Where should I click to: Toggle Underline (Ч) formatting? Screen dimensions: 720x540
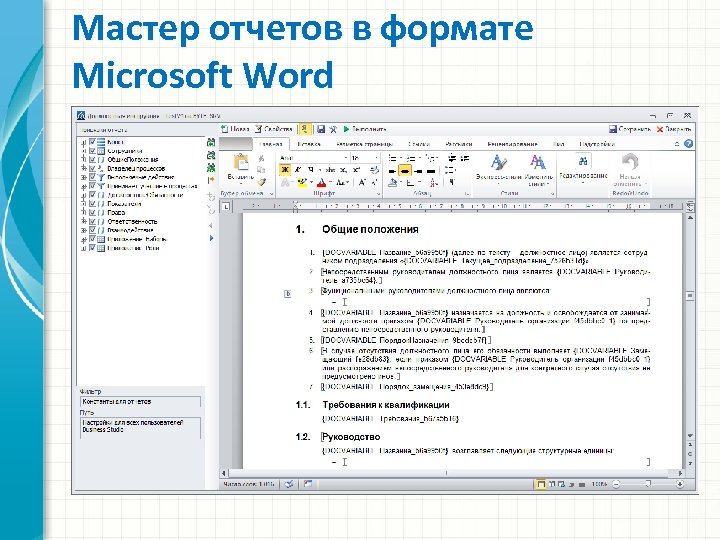[x=310, y=170]
